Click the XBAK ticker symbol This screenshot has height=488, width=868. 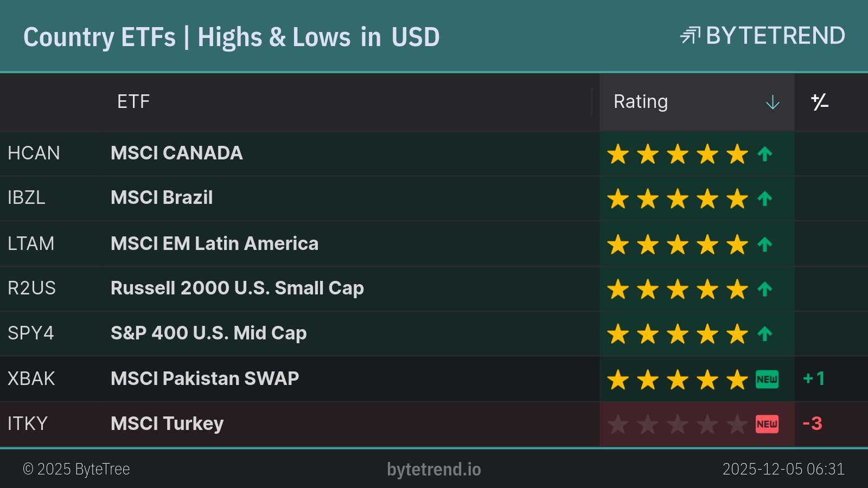tap(31, 378)
